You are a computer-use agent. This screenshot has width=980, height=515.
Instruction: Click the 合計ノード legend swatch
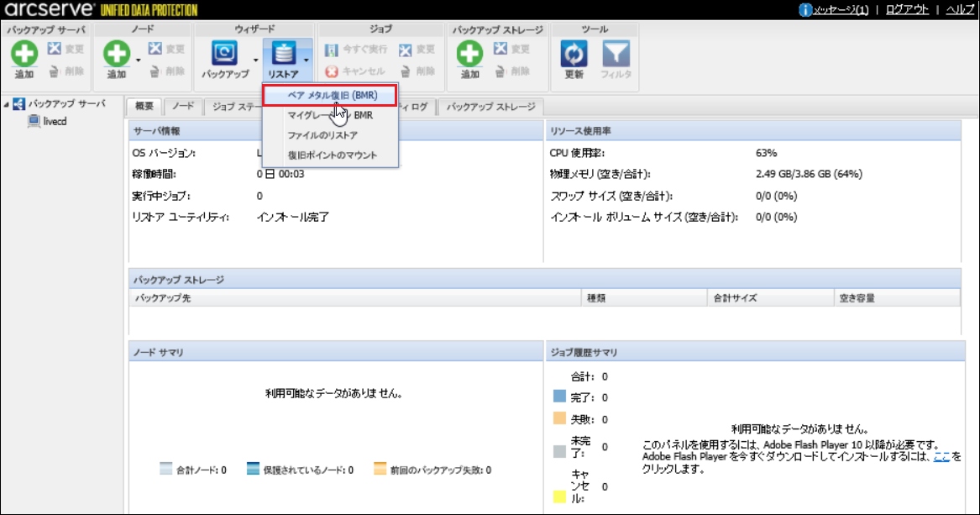[165, 469]
